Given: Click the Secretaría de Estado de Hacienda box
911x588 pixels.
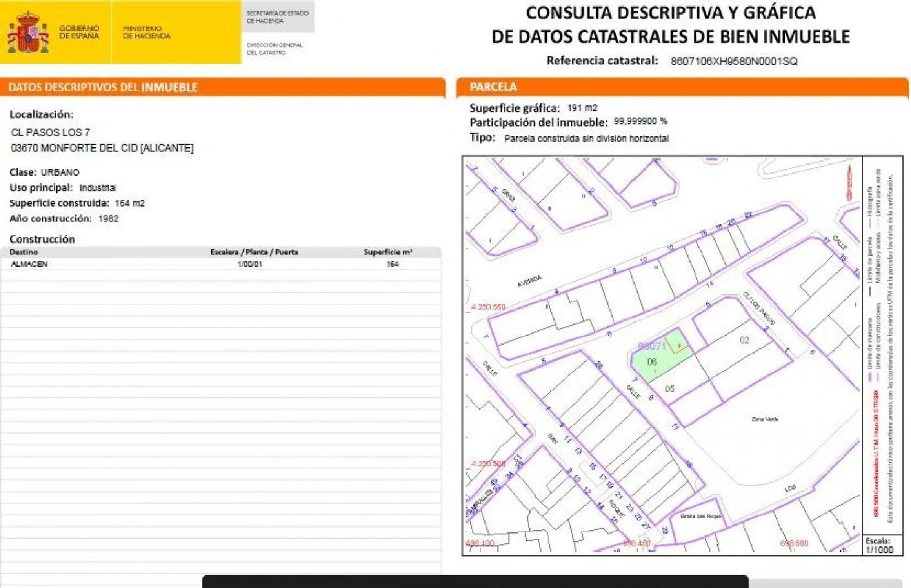Looking at the screenshot, I should pos(278,17).
